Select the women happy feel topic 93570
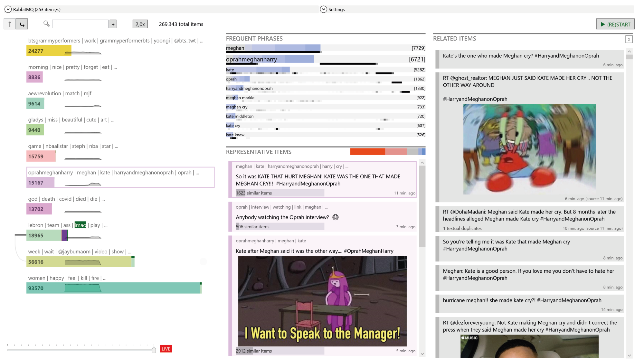The image size is (644, 360). (x=114, y=288)
